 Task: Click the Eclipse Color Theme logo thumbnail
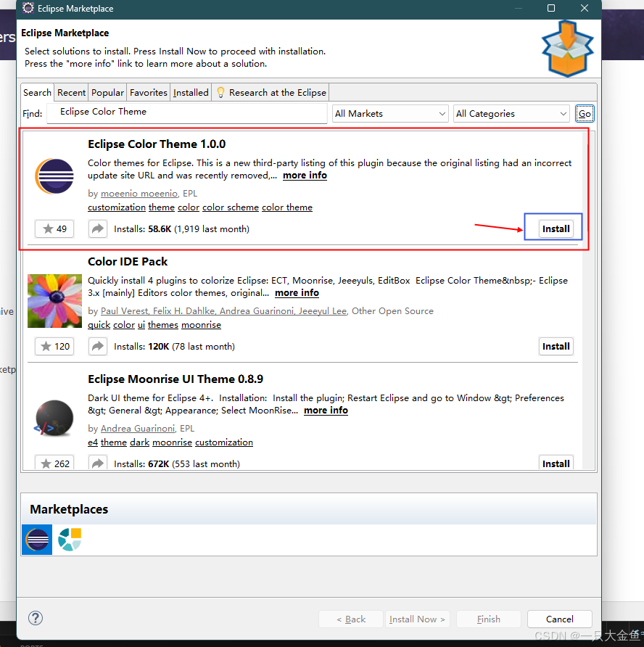(x=54, y=176)
